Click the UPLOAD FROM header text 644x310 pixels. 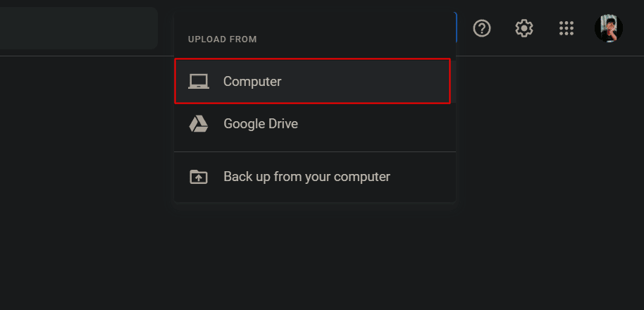tap(222, 39)
